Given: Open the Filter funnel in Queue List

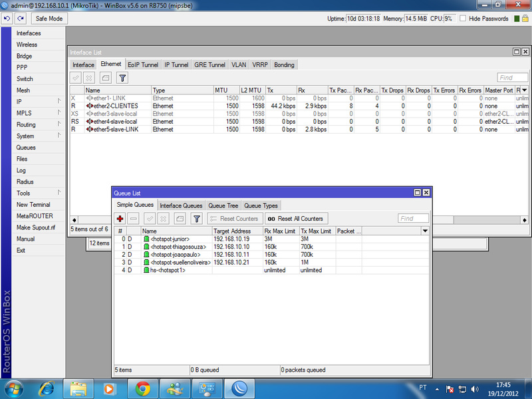Looking at the screenshot, I should [x=196, y=219].
